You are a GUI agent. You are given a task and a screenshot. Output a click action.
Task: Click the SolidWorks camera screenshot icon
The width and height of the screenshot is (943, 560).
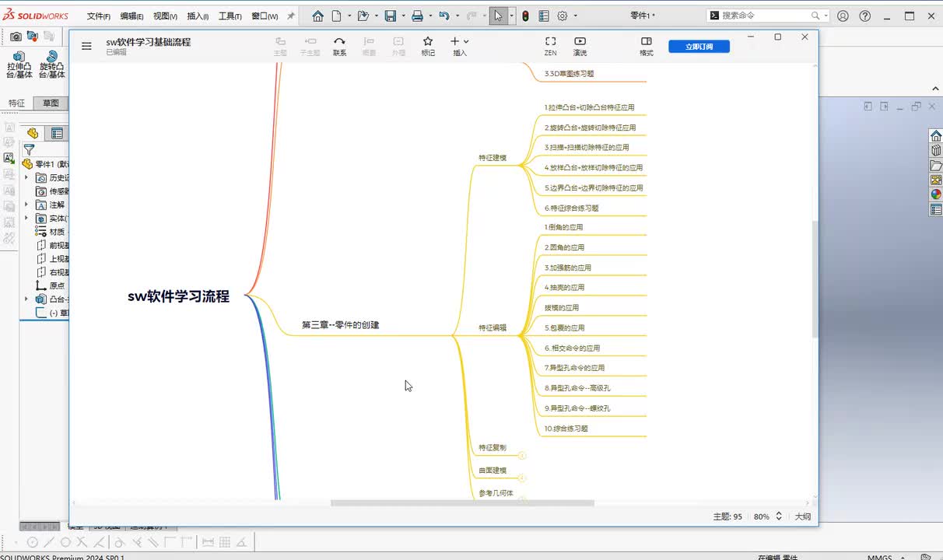tap(16, 36)
